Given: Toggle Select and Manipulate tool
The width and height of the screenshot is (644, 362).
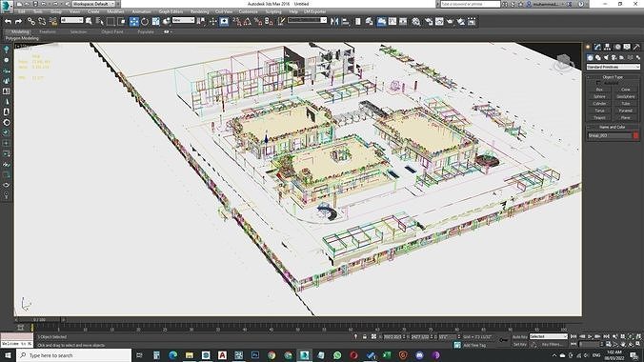Looking at the screenshot, I should point(212,21).
